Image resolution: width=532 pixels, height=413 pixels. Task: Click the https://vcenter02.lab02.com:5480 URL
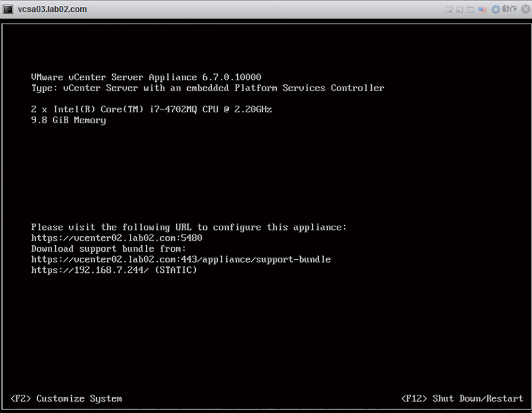[x=117, y=238]
